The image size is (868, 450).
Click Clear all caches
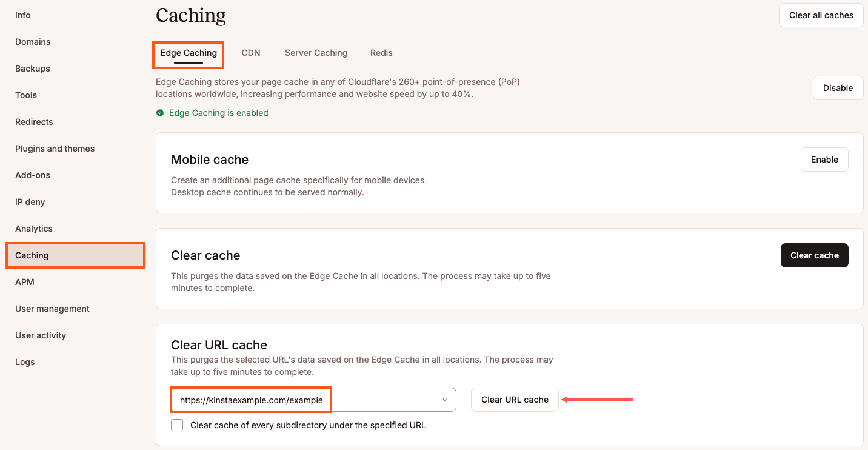(821, 15)
